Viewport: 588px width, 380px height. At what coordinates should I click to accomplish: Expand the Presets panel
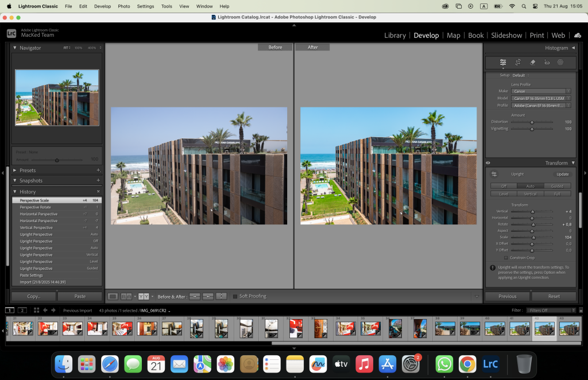coord(14,170)
